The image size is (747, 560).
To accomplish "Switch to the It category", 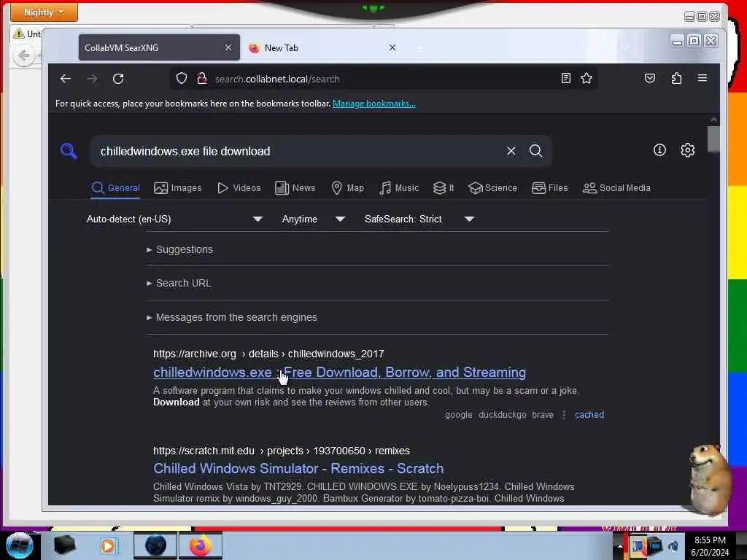I will [443, 188].
